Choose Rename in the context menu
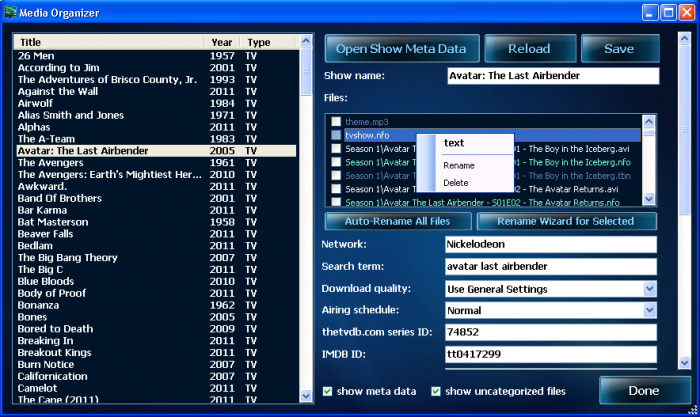This screenshot has height=417, width=700. [459, 166]
